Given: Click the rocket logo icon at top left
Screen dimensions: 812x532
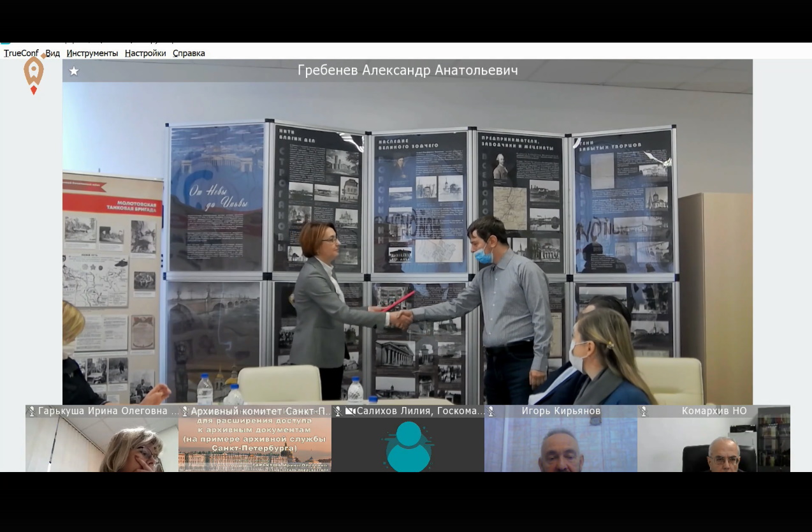Looking at the screenshot, I should pos(34,73).
